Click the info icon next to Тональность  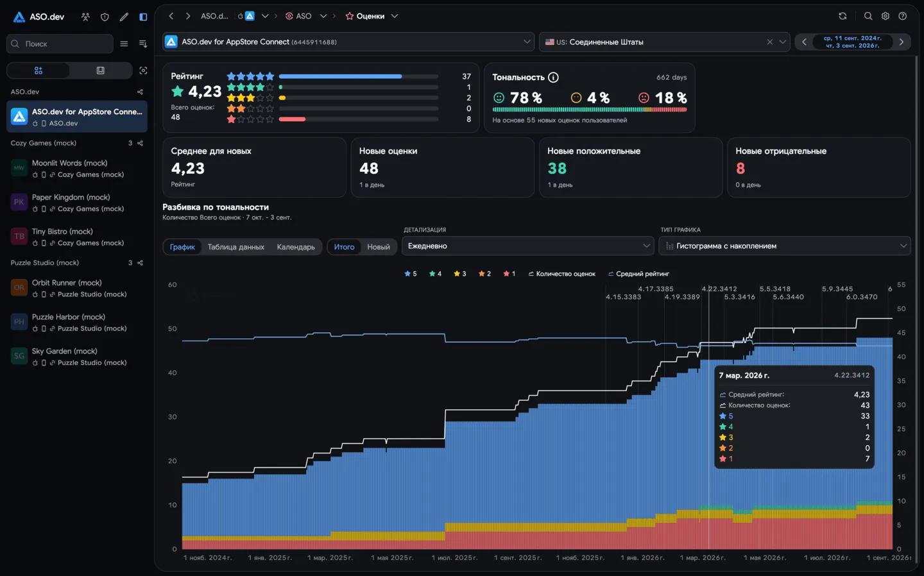553,77
